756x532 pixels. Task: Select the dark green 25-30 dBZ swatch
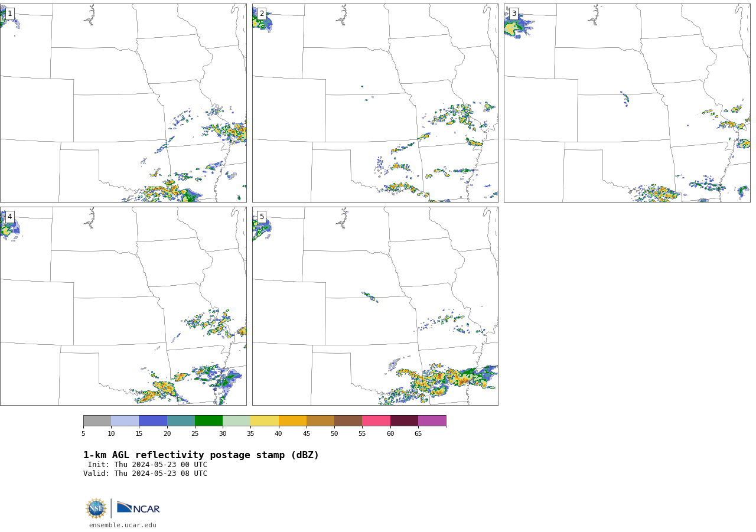click(208, 421)
